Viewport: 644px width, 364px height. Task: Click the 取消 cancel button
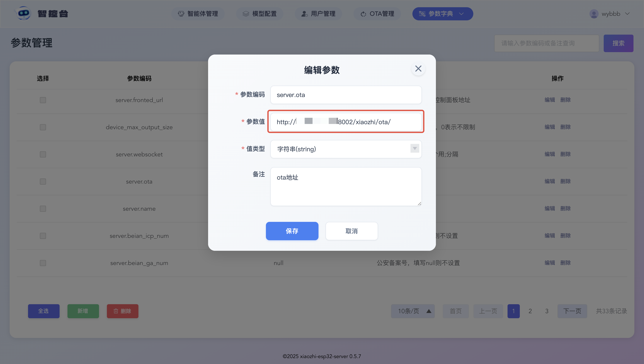351,231
